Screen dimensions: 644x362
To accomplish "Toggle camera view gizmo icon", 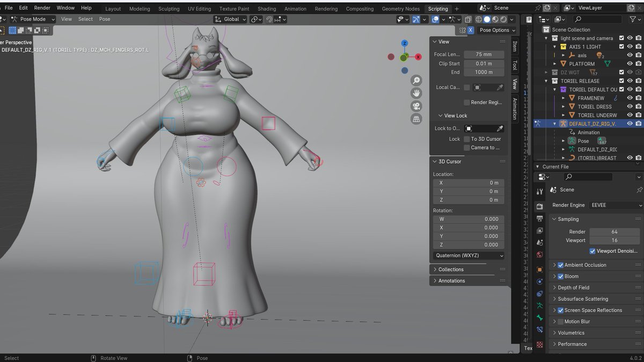I will pyautogui.click(x=416, y=106).
